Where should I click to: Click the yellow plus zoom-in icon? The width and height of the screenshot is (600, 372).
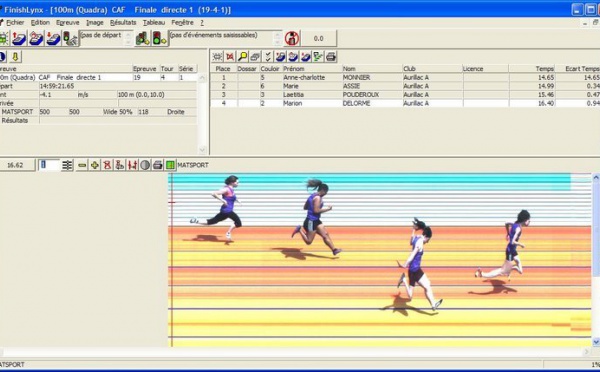(x=95, y=165)
